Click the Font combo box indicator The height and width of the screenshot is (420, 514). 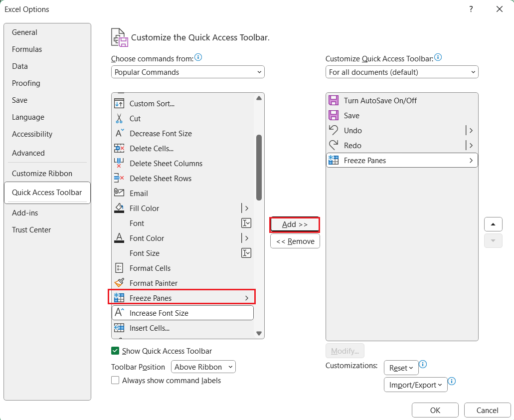[246, 223]
